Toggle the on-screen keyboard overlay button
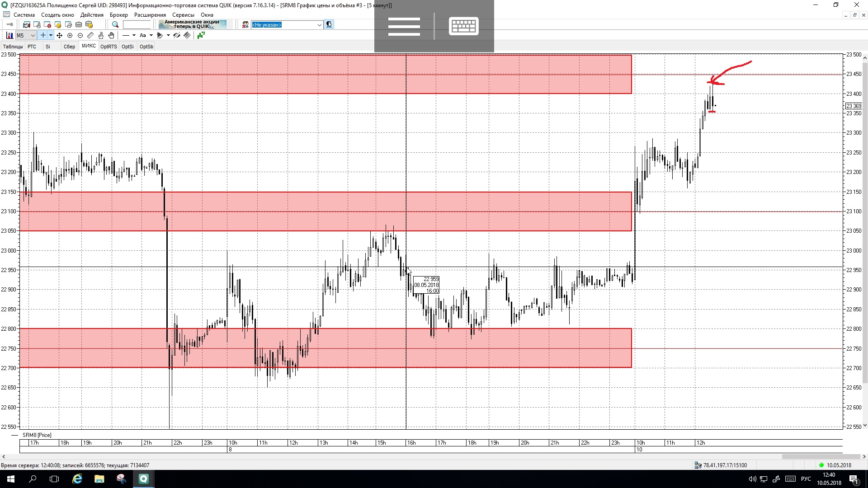This screenshot has width=868, height=488. [463, 26]
